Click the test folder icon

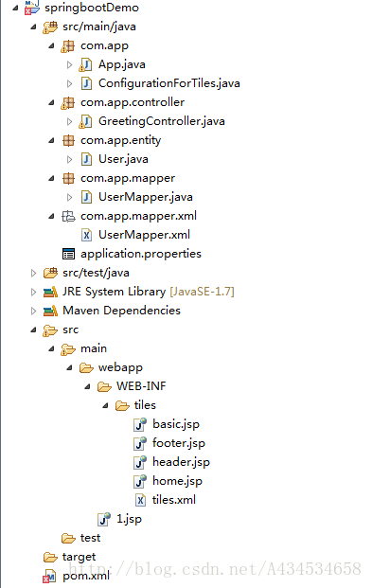[x=68, y=539]
